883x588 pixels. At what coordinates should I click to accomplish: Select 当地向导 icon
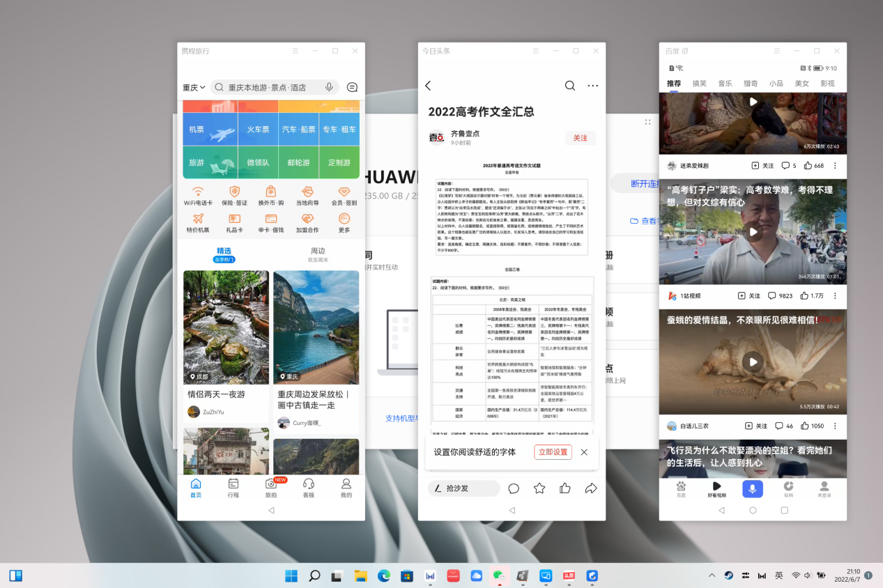pos(307,196)
